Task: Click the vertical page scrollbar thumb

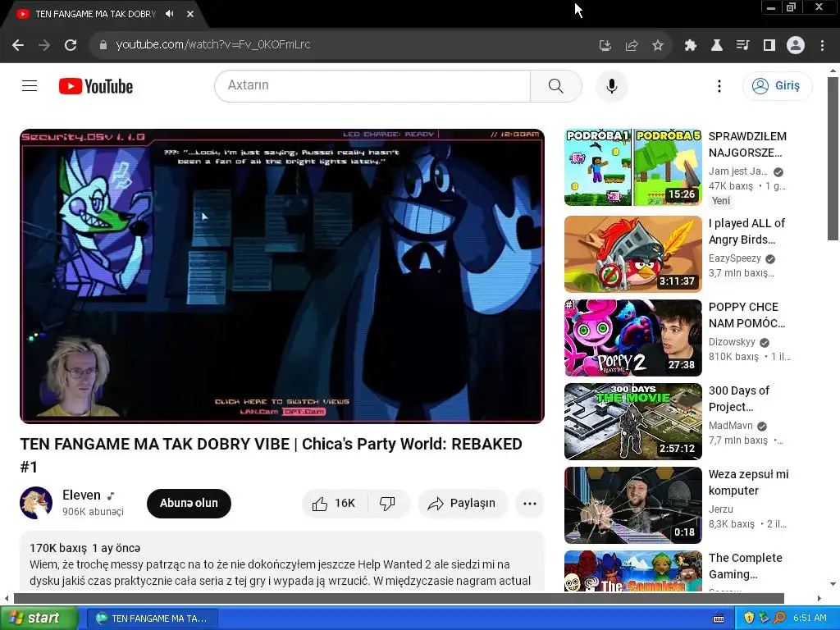Action: (x=833, y=159)
